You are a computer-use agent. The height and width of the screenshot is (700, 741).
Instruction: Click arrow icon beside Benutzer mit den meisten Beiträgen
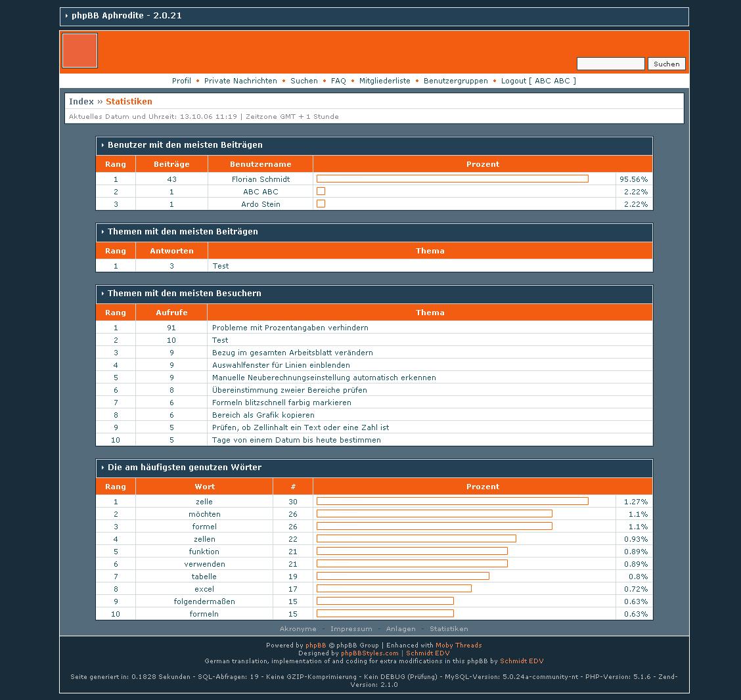(102, 145)
